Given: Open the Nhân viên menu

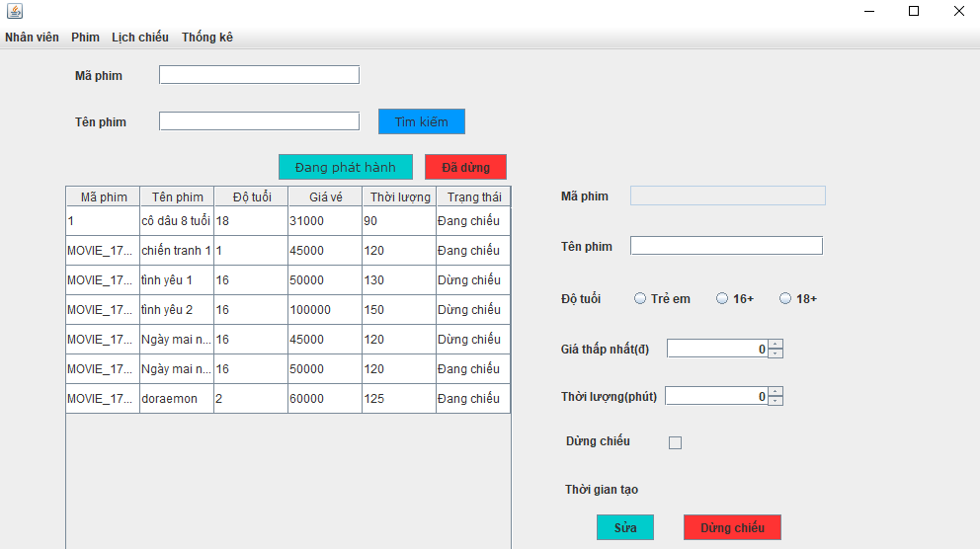Looking at the screenshot, I should point(32,38).
